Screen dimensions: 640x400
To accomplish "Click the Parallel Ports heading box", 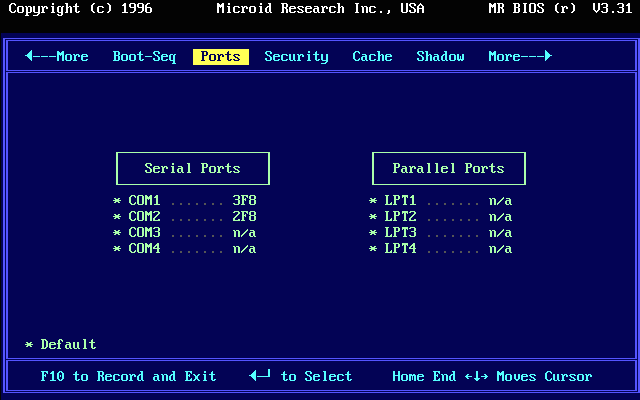I will 449,169.
